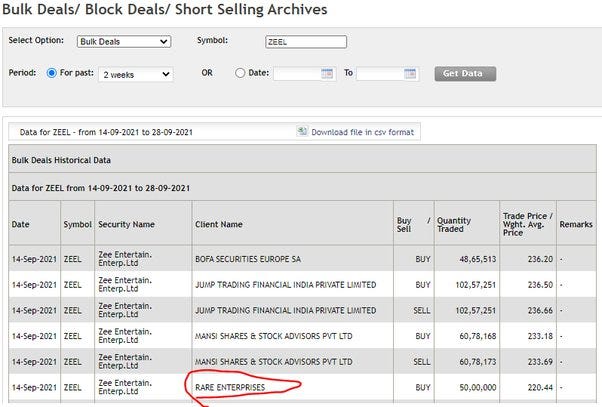Expand the '2 weeks' period dropdown
This screenshot has height=407, width=602.
[136, 74]
